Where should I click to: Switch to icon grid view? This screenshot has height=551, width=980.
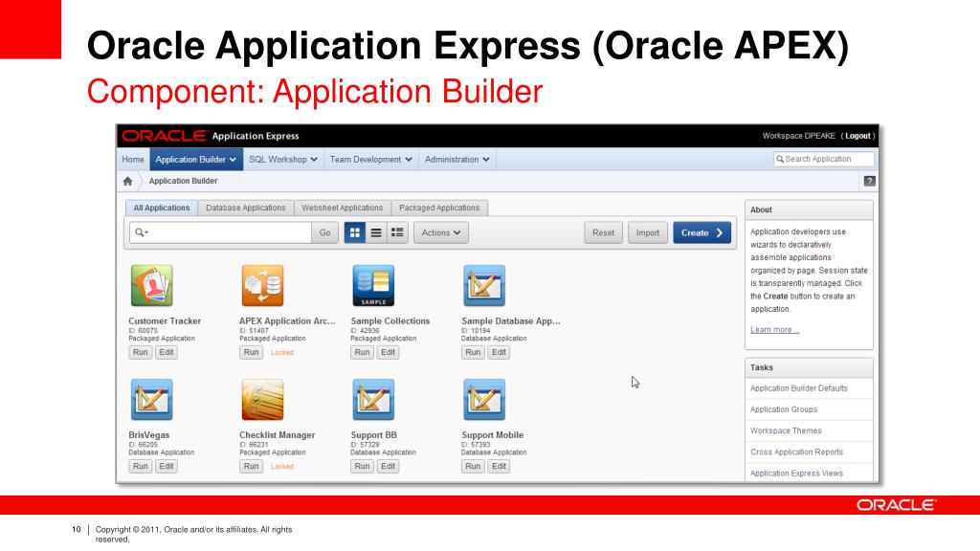point(355,233)
